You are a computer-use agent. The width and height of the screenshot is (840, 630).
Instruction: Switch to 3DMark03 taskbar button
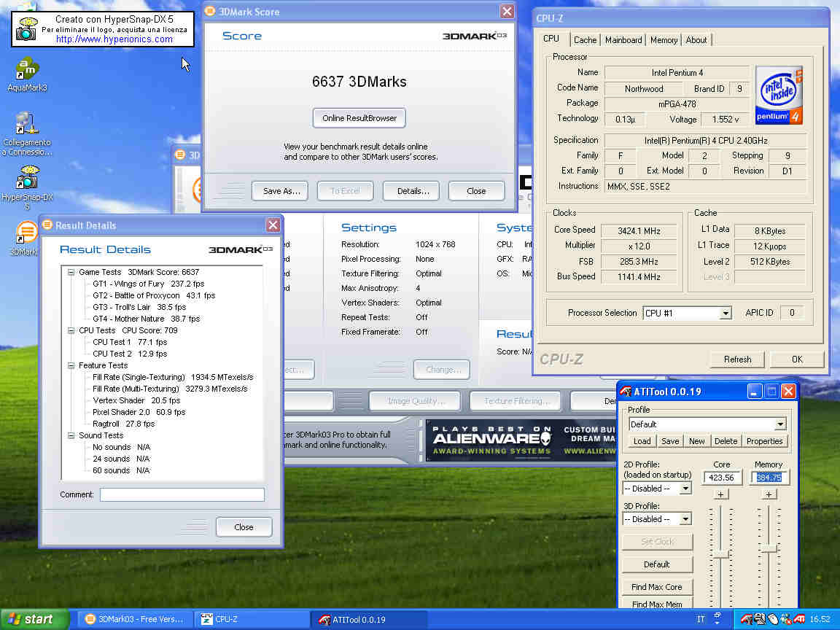[x=134, y=619]
